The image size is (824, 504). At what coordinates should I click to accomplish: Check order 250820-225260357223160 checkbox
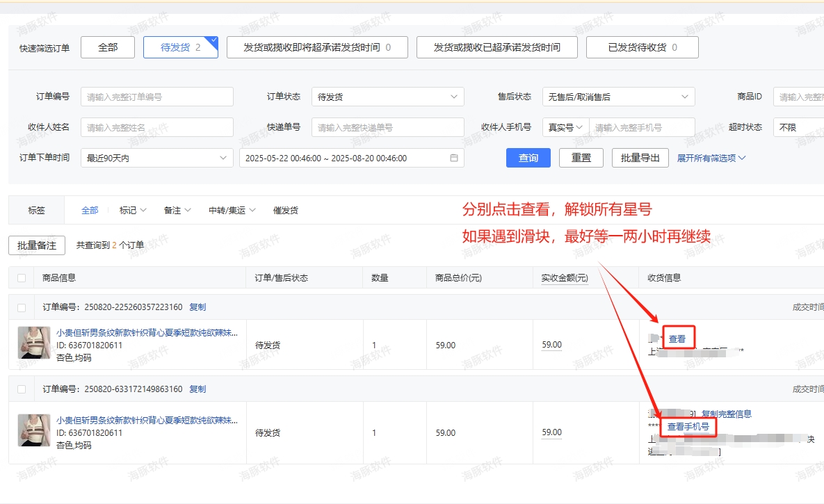[x=22, y=307]
